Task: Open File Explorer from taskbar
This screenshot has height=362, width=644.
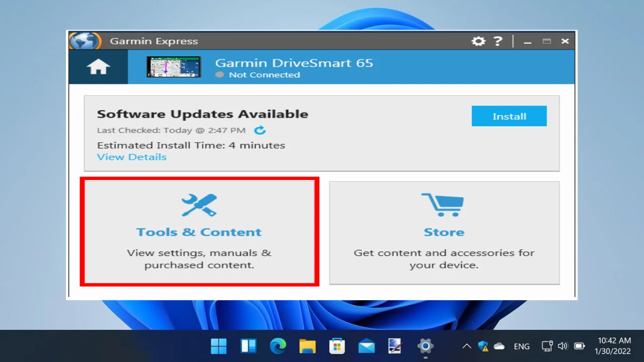Action: coord(307,346)
